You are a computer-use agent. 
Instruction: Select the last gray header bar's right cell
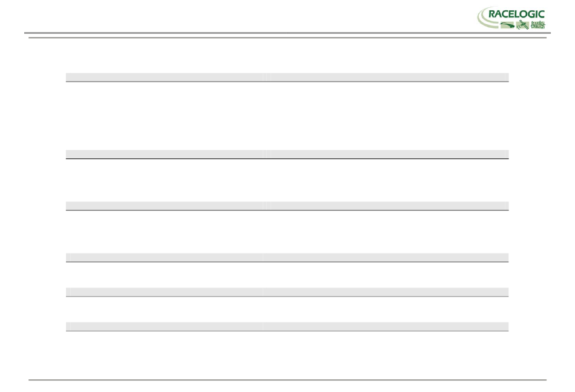pos(386,326)
